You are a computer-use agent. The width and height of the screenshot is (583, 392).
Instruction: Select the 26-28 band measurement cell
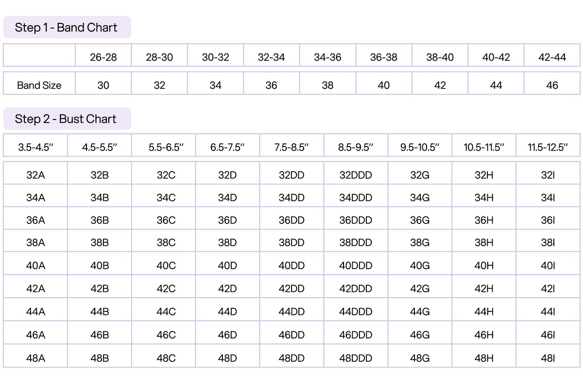click(103, 57)
